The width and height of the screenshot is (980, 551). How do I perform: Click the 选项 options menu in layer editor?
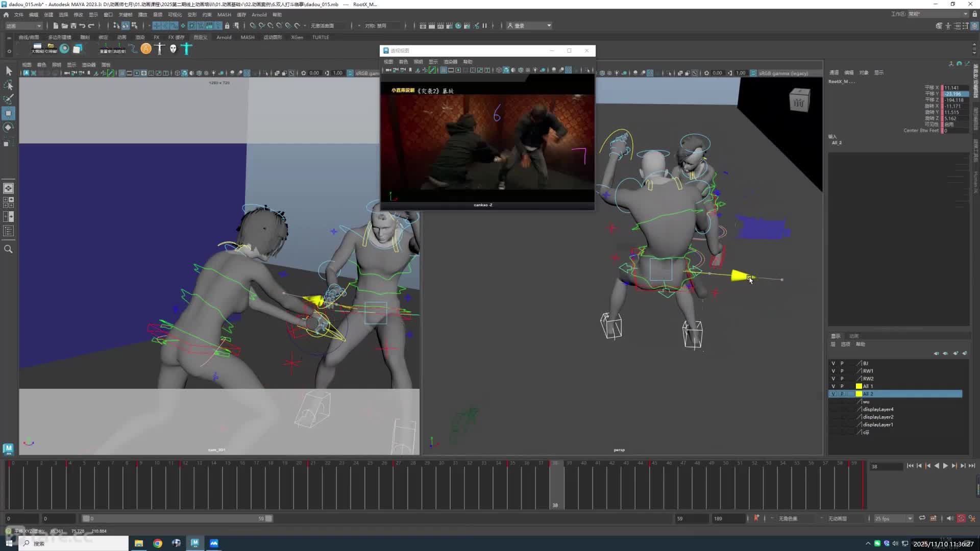tap(846, 344)
